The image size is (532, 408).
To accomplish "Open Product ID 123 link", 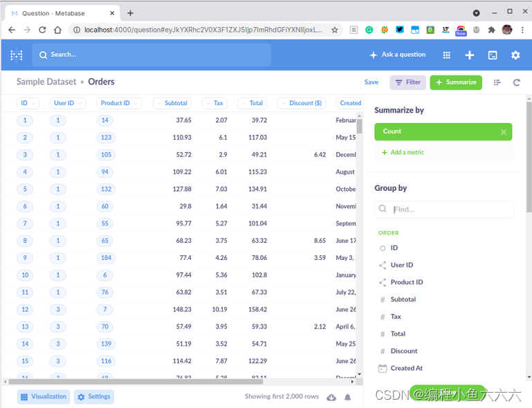I will coord(106,138).
